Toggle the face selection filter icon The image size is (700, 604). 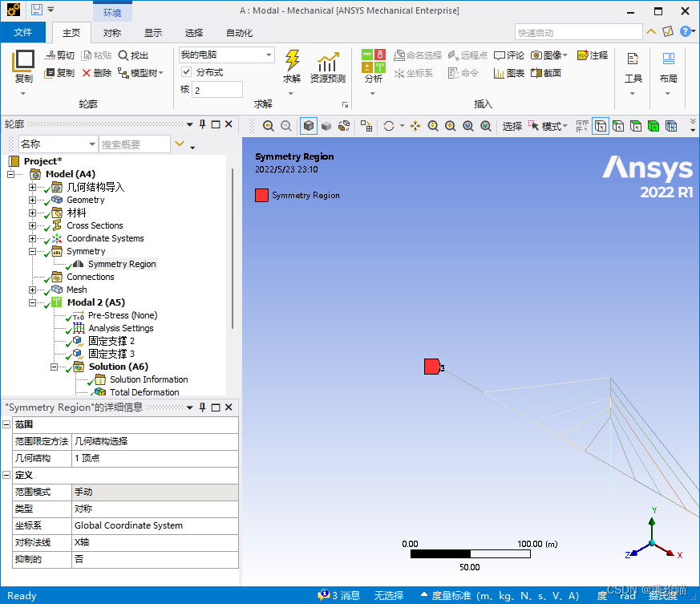(x=636, y=126)
